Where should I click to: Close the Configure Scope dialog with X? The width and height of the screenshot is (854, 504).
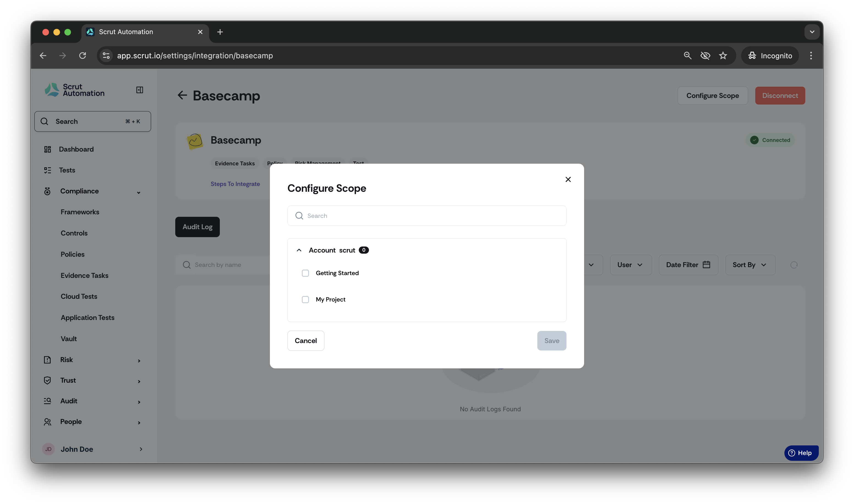tap(568, 179)
